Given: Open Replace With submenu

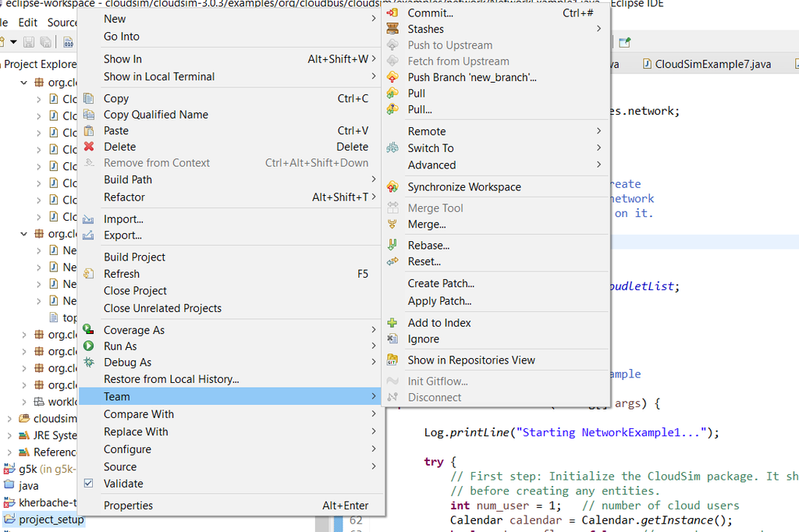Looking at the screenshot, I should [232, 431].
